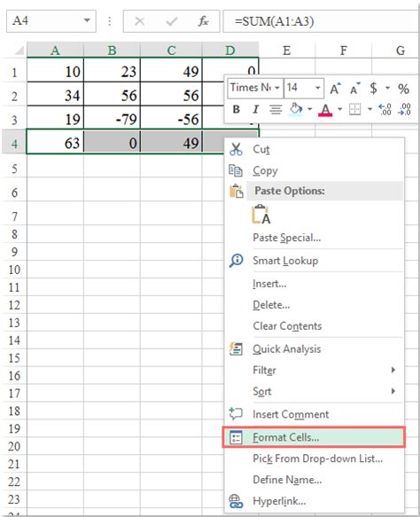
Task: Select column A header
Action: 55,51
